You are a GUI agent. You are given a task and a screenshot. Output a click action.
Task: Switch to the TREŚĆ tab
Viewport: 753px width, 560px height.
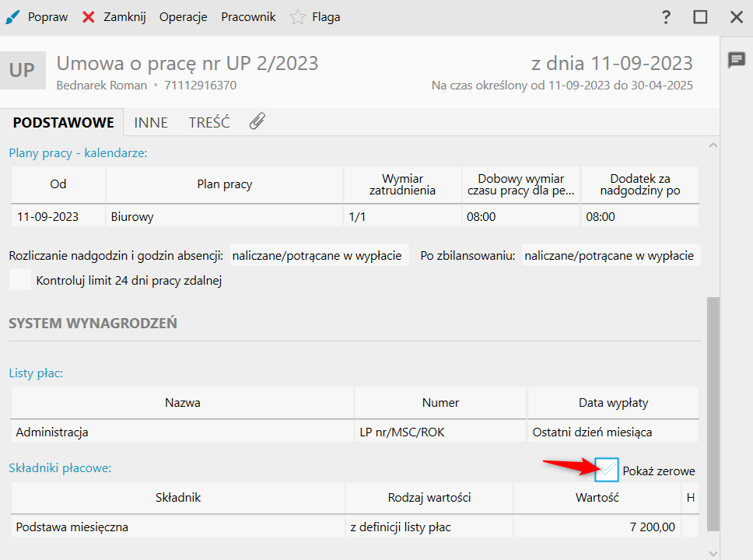(209, 122)
